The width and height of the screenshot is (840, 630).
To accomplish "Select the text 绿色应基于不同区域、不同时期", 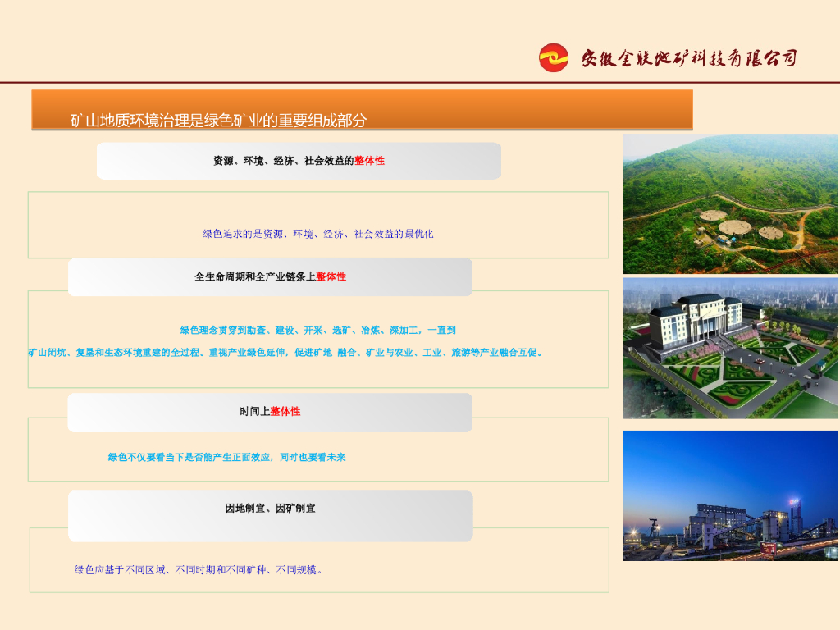I will coord(144,570).
